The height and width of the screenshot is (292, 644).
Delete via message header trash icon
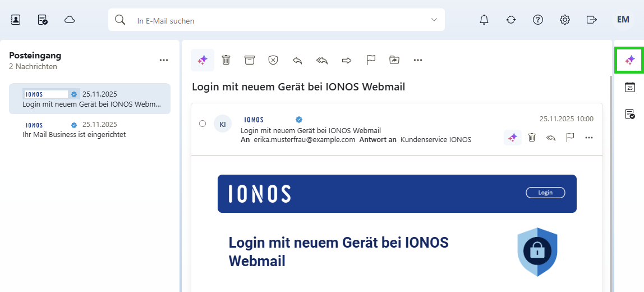[532, 138]
